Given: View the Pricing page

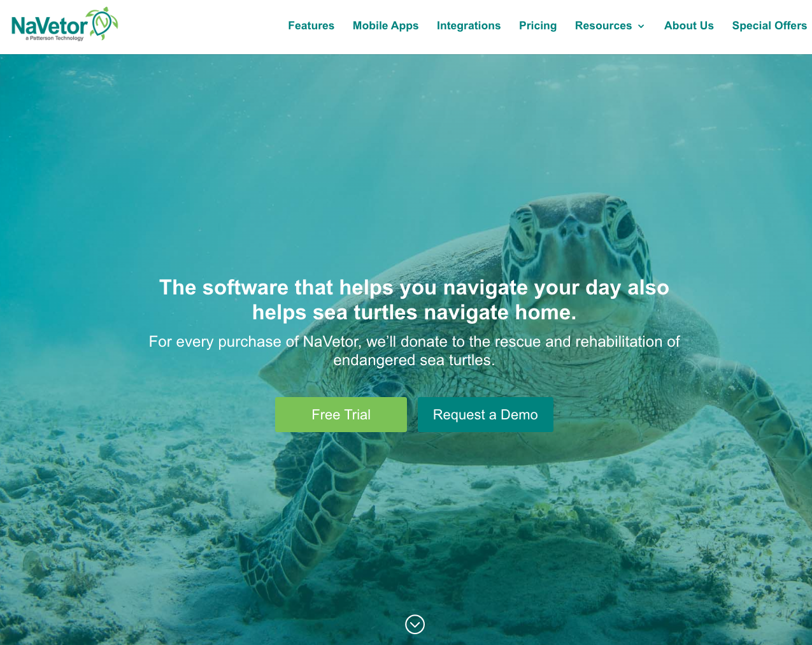Looking at the screenshot, I should [x=538, y=25].
